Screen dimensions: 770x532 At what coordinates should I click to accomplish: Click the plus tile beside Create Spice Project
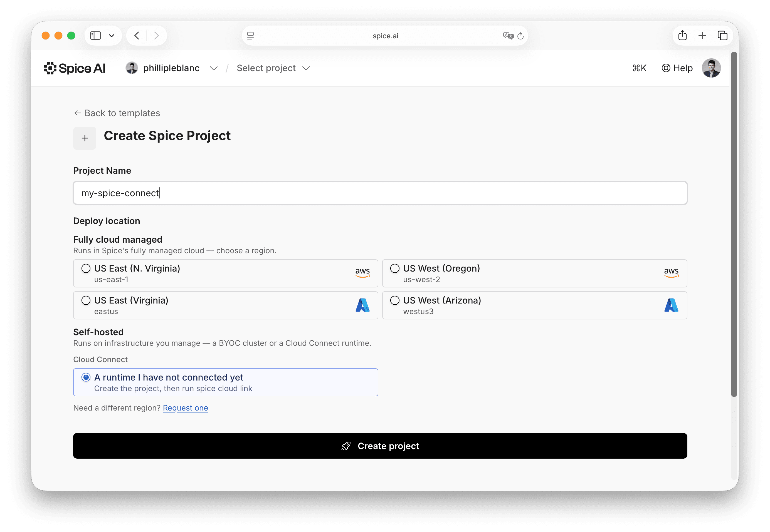point(85,138)
